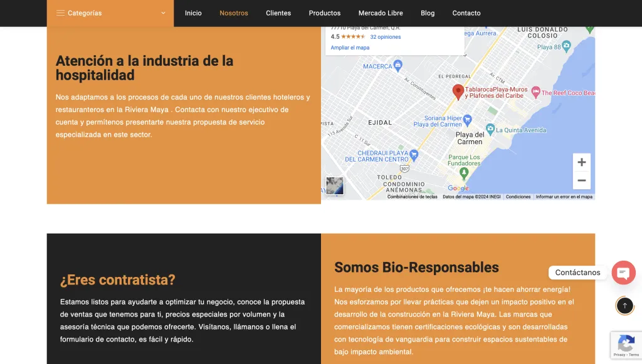Select Parque Los Fundadores green marker

[x=463, y=174]
